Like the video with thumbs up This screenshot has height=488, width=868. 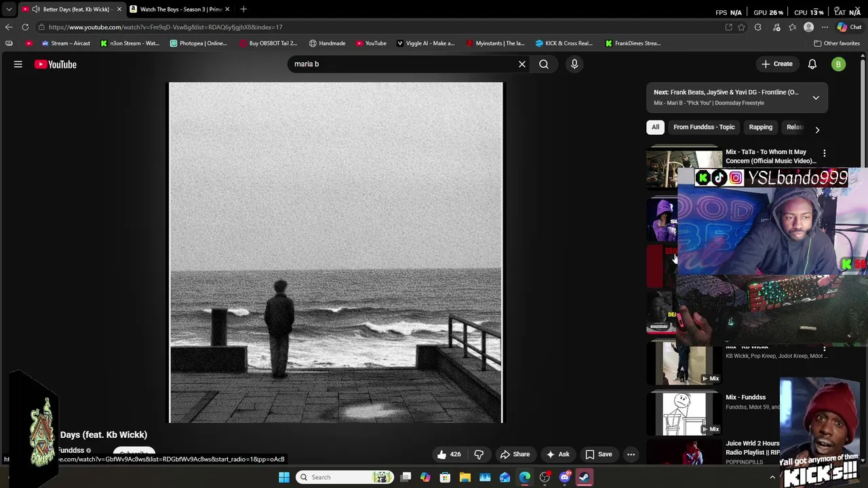point(449,454)
